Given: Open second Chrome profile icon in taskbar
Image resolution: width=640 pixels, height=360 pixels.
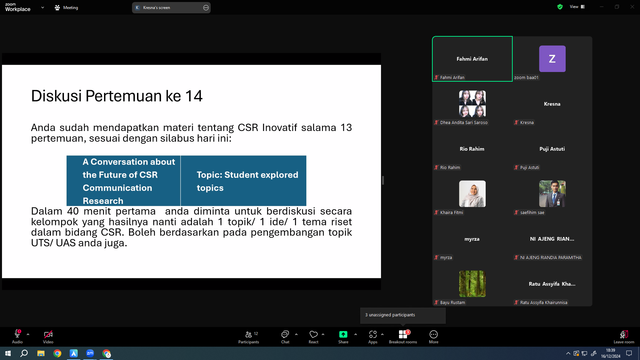Looking at the screenshot, I should pos(107,353).
